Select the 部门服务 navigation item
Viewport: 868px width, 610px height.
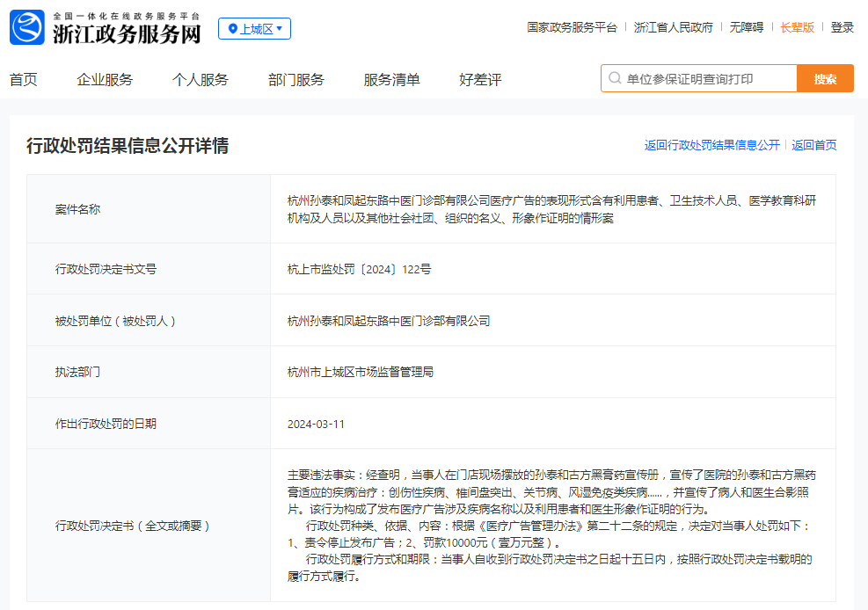pyautogui.click(x=296, y=80)
